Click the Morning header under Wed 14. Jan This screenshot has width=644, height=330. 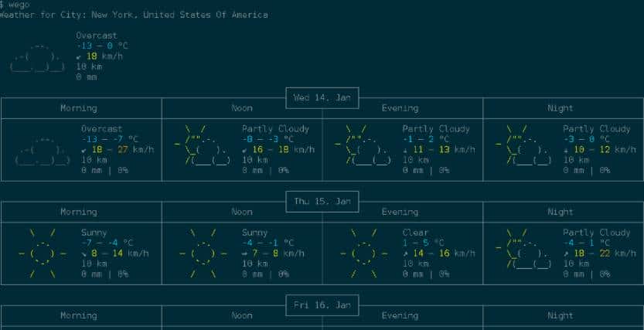click(x=79, y=108)
